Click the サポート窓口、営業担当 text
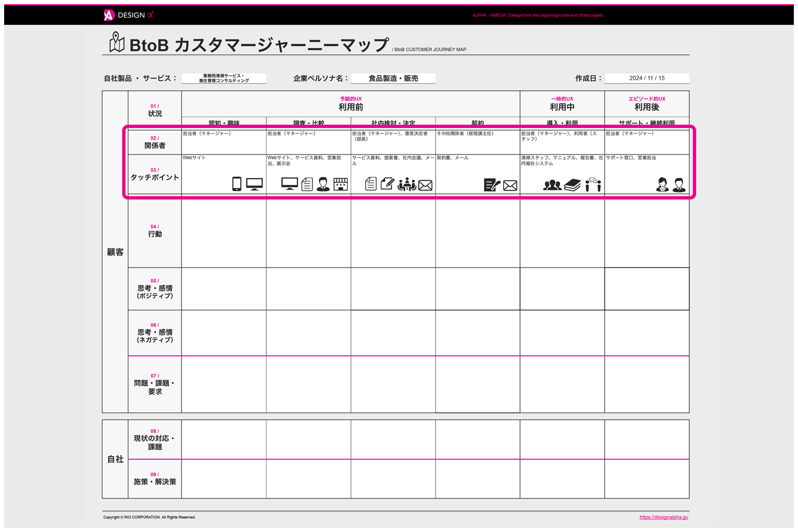This screenshot has height=532, width=798. pos(631,158)
